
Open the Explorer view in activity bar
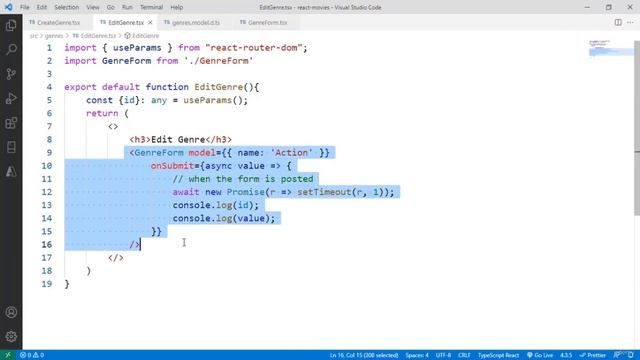click(11, 25)
